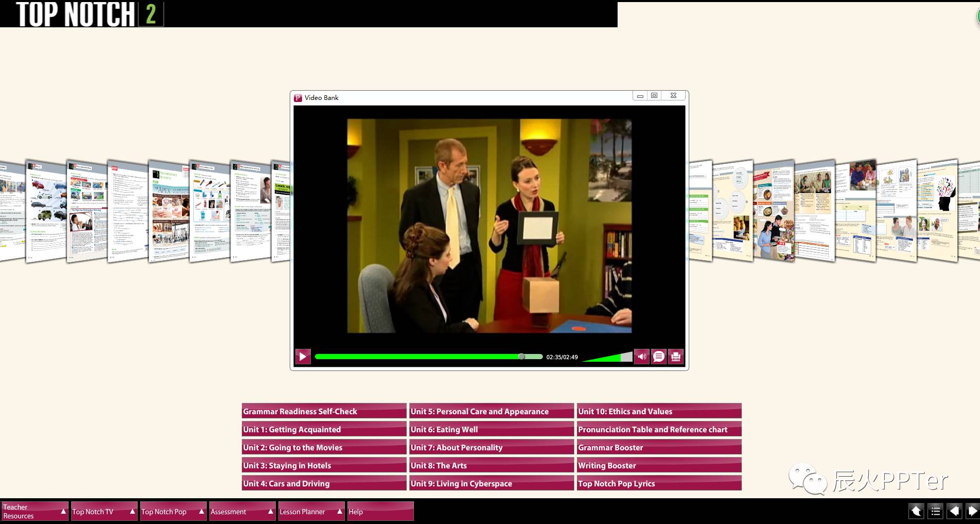
Task: Click the 02:35/02:49 time display
Action: tap(562, 357)
